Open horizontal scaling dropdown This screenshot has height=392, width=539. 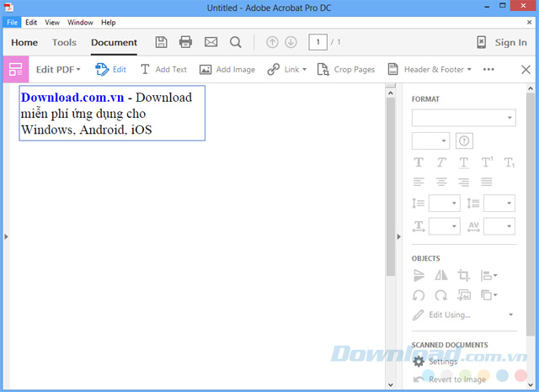tap(445, 226)
